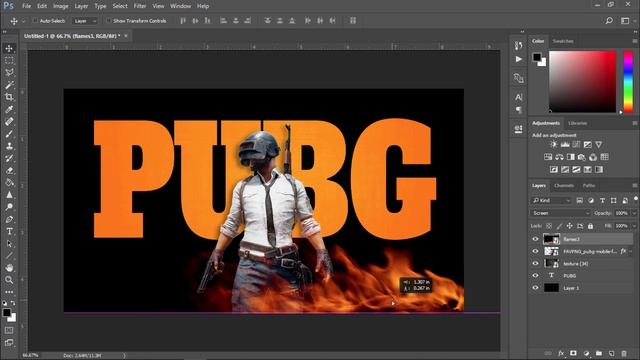Open the Layers panel flyout menu
Viewport: 640px width, 360px height.
pos(635,186)
